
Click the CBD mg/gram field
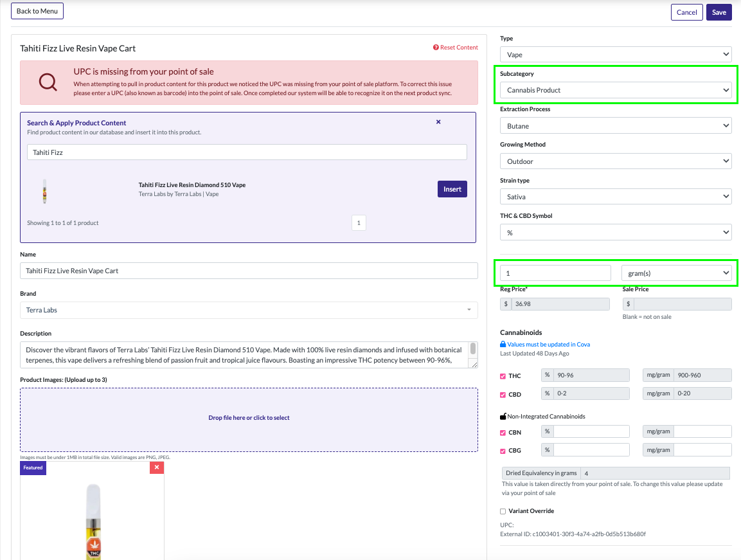(702, 393)
